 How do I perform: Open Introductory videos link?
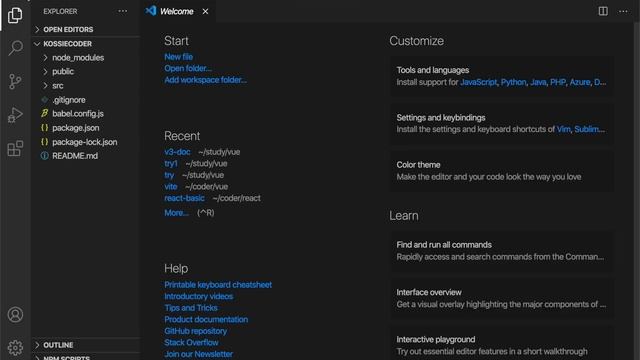tap(199, 296)
